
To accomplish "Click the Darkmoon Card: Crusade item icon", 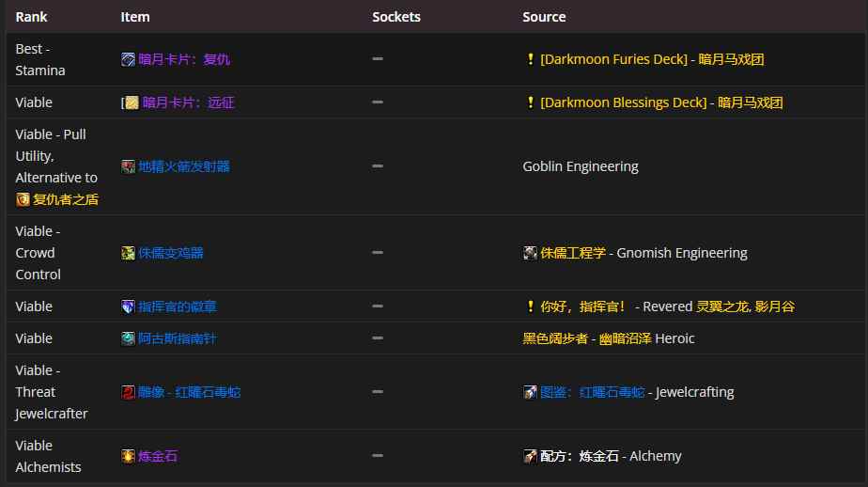I will (132, 102).
